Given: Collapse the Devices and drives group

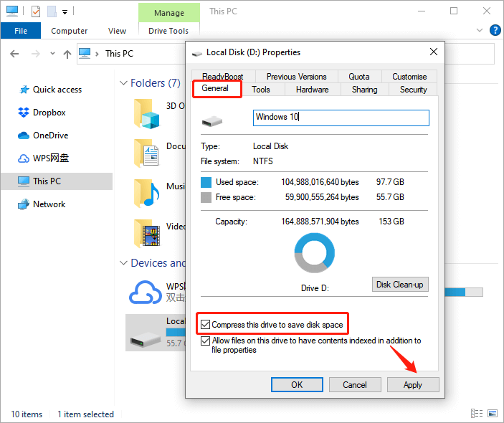Looking at the screenshot, I should coord(123,263).
